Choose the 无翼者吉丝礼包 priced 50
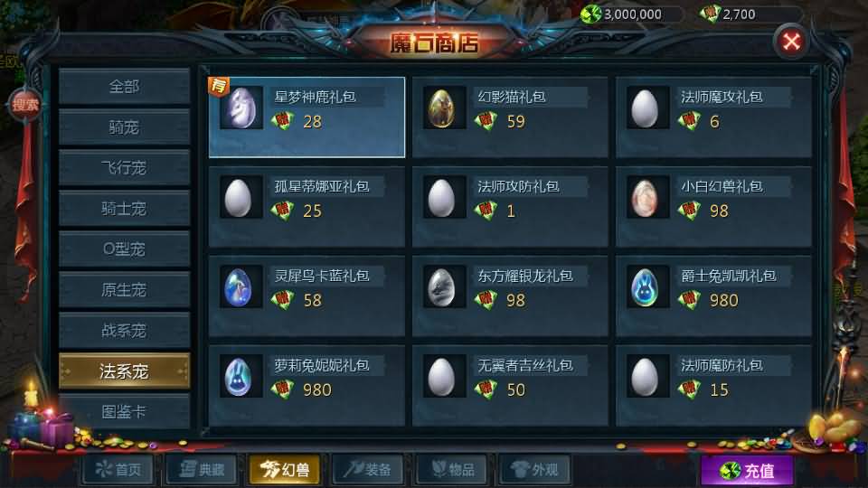This screenshot has height=488, width=868. pyautogui.click(x=510, y=386)
